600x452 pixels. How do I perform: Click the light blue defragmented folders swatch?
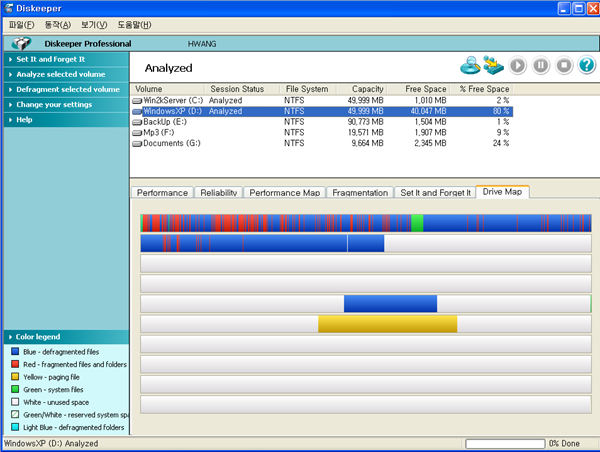[x=15, y=427]
